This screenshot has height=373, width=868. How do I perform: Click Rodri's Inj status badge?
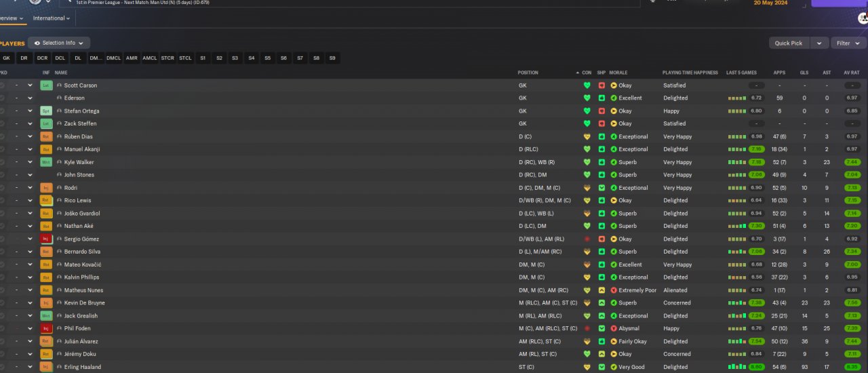pyautogui.click(x=46, y=188)
